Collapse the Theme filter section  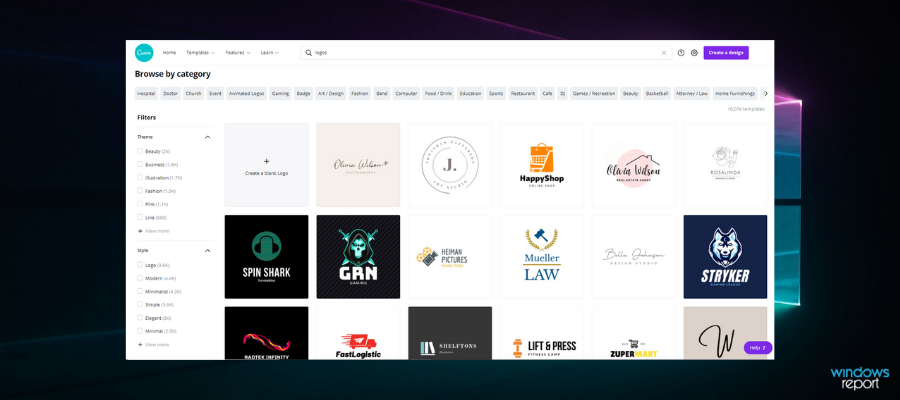pyautogui.click(x=207, y=137)
